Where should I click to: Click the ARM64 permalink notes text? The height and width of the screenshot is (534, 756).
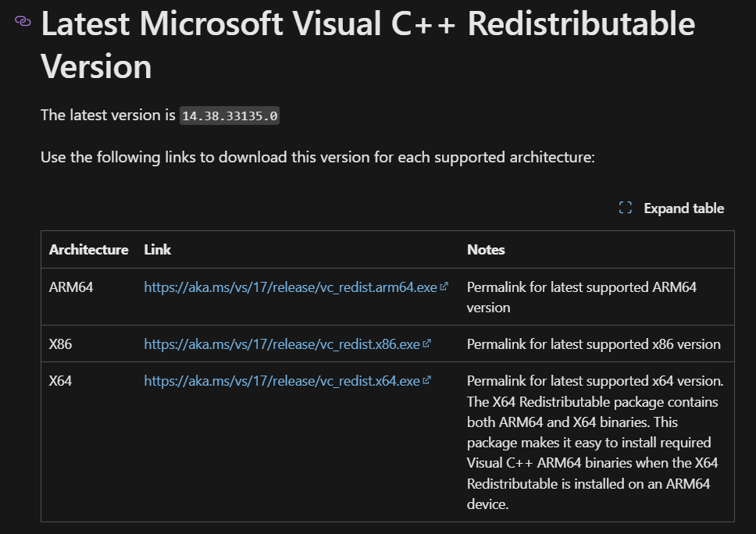point(582,297)
